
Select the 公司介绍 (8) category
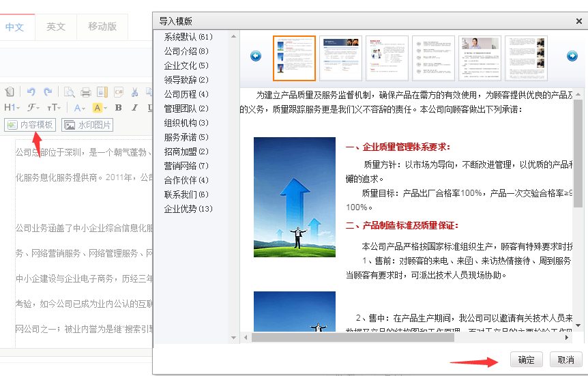pos(186,51)
